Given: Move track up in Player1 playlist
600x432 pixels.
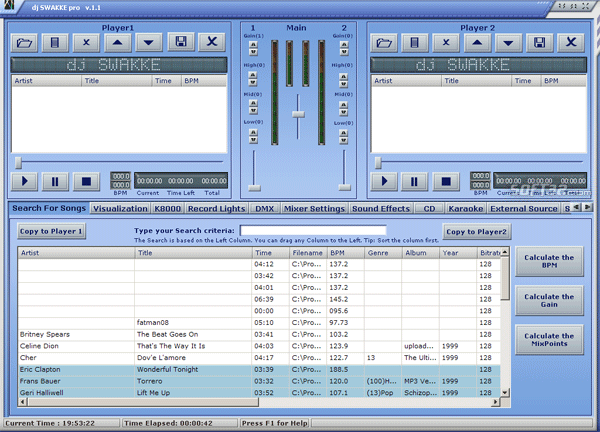Looking at the screenshot, I should tap(117, 42).
